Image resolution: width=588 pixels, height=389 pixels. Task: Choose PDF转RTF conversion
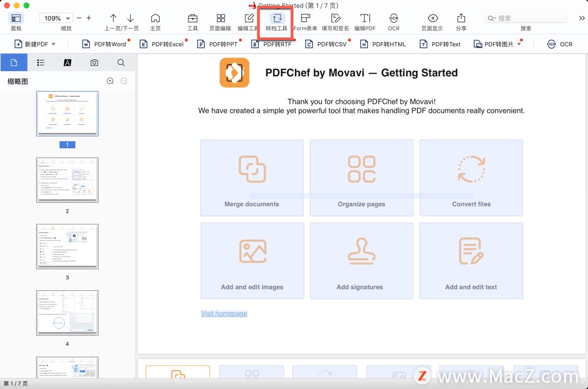click(x=271, y=44)
